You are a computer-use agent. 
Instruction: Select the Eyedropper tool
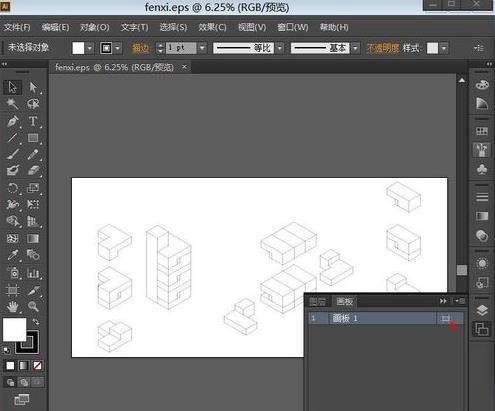[13, 255]
